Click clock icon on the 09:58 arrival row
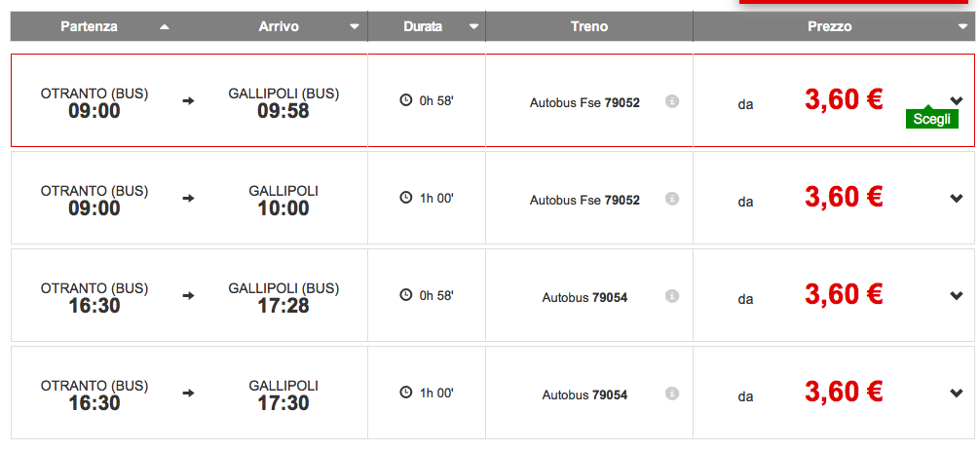980x450 pixels. (x=405, y=100)
